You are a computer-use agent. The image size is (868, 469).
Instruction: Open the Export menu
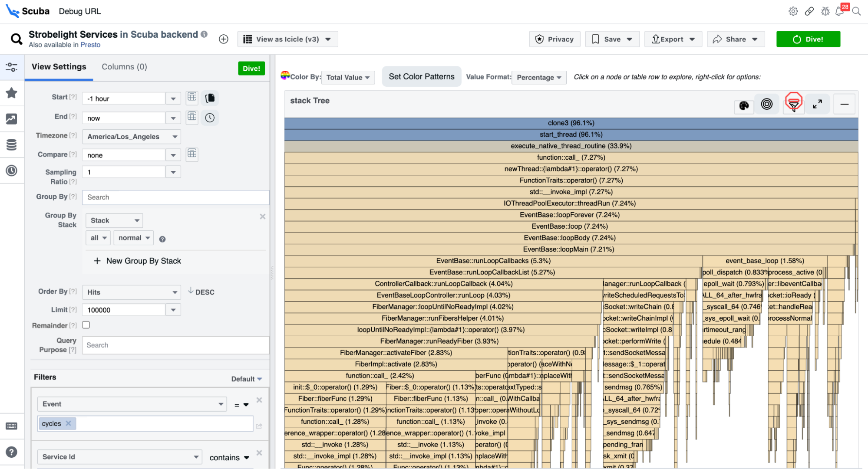(673, 39)
